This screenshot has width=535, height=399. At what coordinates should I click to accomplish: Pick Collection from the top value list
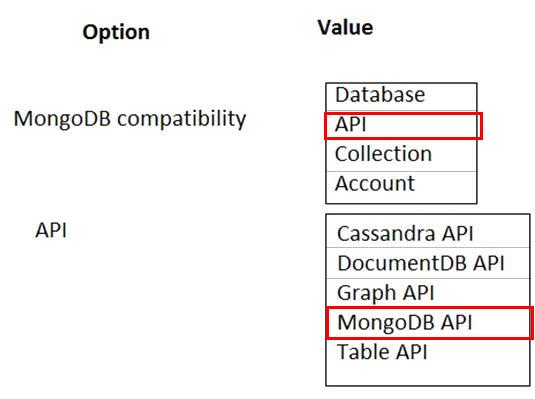point(401,155)
